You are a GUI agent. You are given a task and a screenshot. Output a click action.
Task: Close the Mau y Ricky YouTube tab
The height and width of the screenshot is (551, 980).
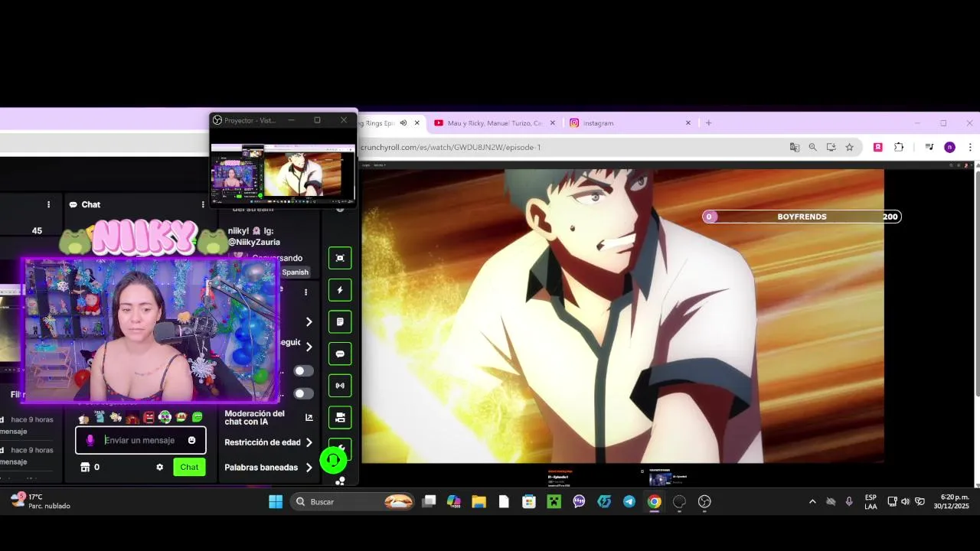pyautogui.click(x=553, y=122)
